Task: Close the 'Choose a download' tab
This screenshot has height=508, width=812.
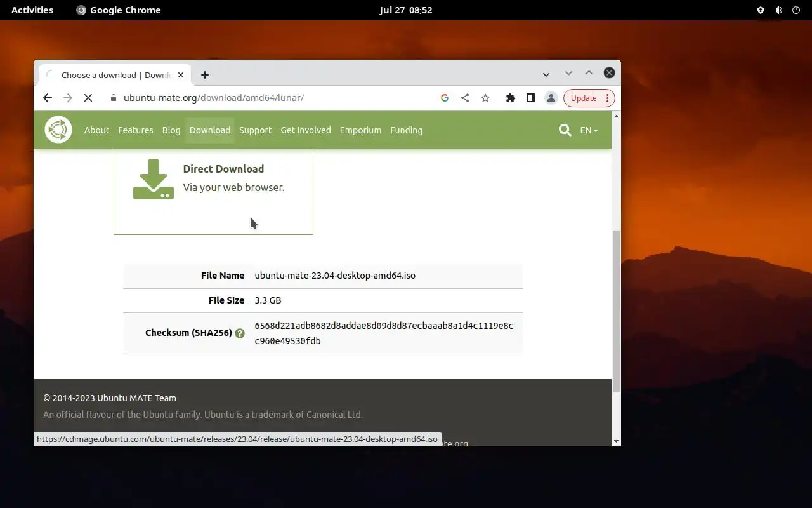Action: (x=181, y=75)
